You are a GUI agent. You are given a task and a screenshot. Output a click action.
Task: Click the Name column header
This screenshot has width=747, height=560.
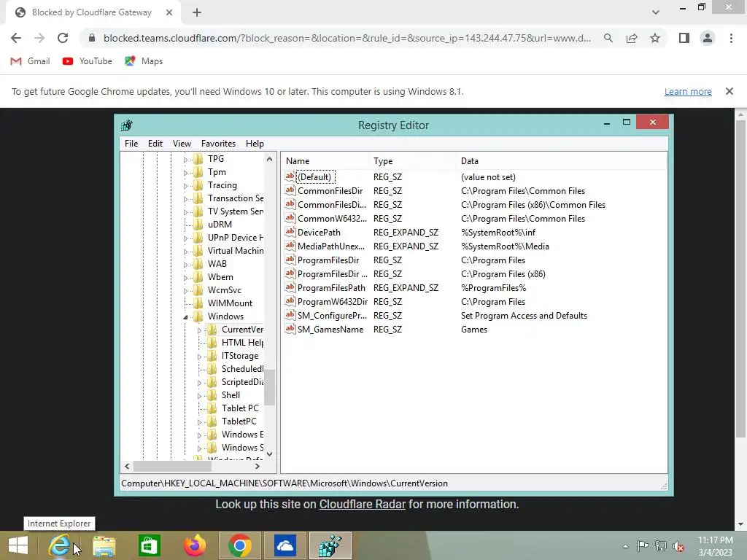325,161
